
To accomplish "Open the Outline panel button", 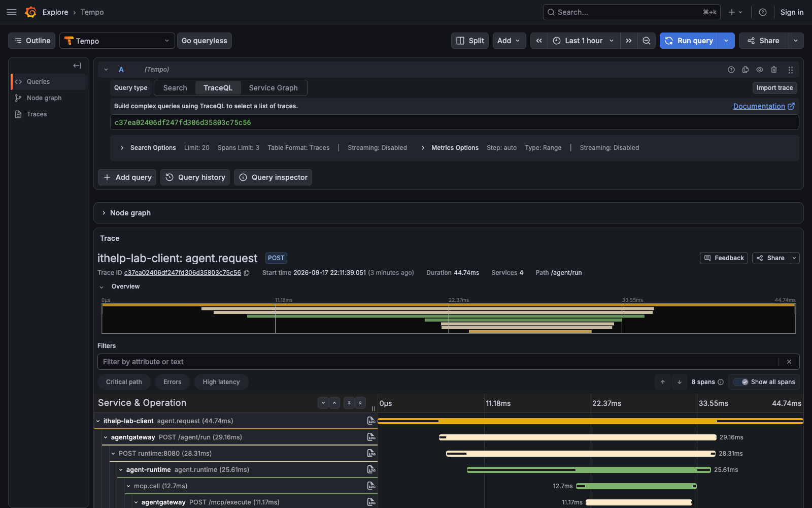I will pos(32,41).
